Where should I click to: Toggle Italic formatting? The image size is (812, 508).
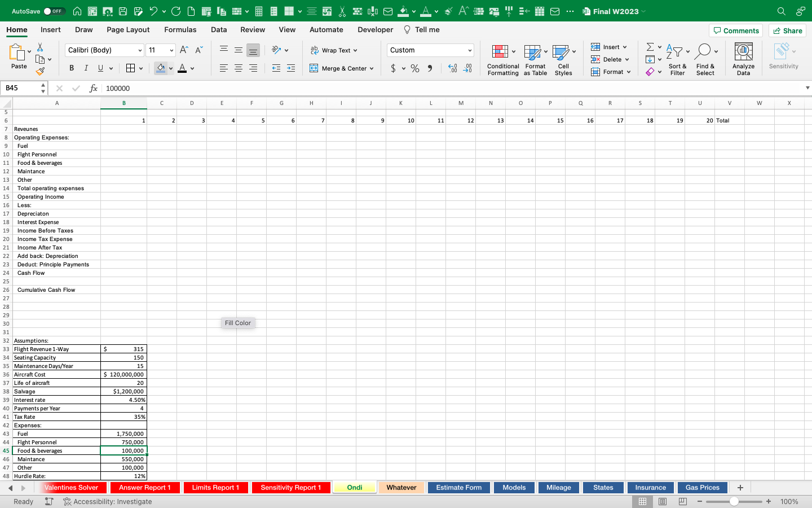tap(86, 68)
